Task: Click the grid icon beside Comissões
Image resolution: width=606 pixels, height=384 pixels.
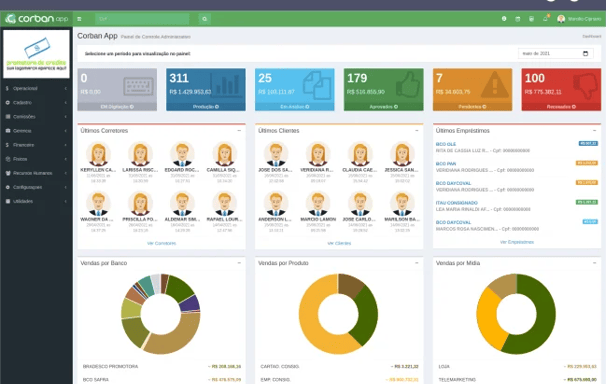Action: click(x=8, y=117)
